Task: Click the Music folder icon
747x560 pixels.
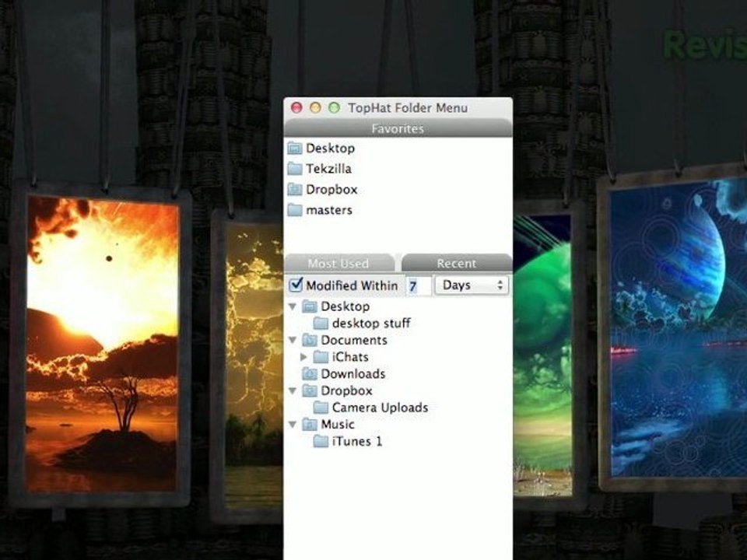Action: pos(310,425)
